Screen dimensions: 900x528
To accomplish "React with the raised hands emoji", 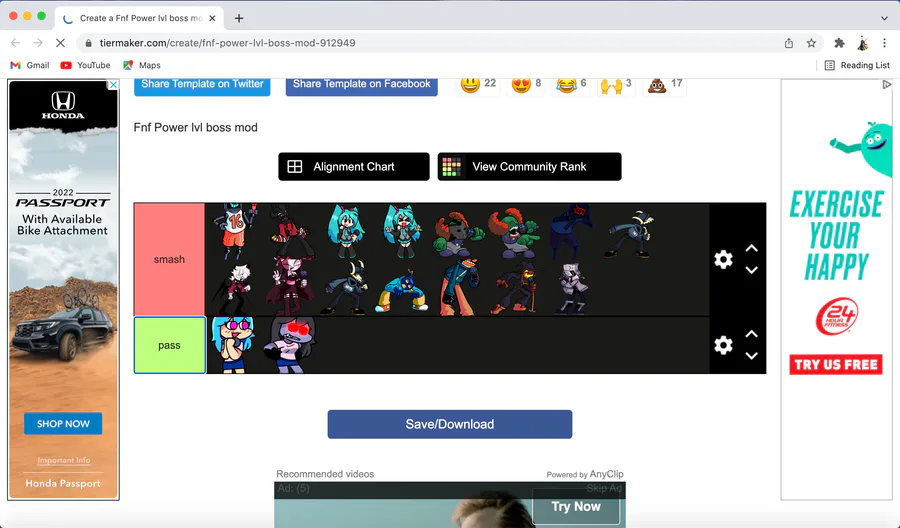I will pyautogui.click(x=611, y=86).
